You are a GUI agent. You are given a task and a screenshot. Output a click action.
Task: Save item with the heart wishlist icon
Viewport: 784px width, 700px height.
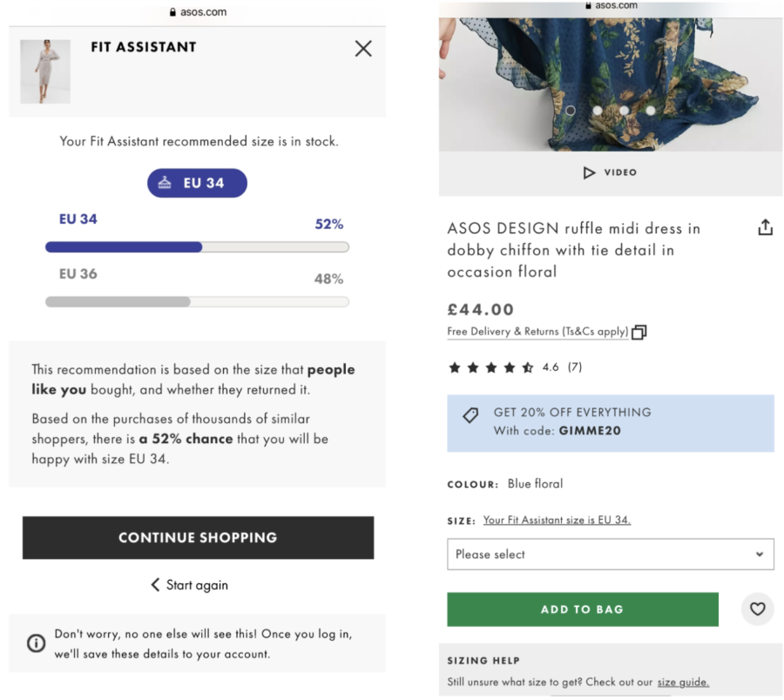(x=757, y=609)
